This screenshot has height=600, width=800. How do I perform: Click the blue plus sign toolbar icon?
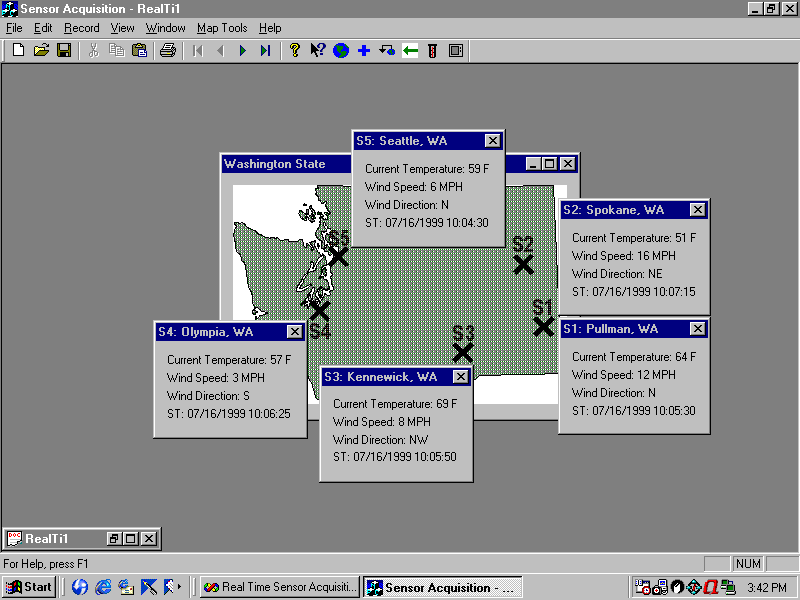(364, 50)
